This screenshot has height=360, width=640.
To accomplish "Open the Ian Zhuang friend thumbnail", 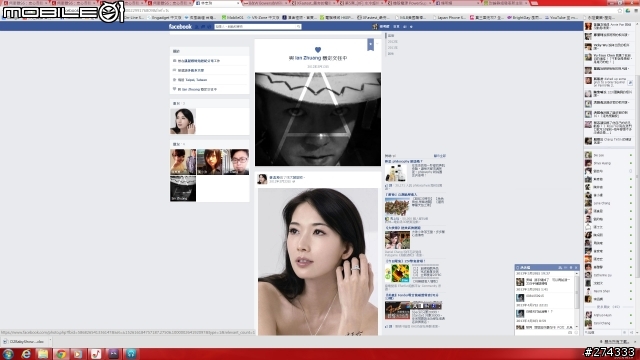I will [183, 189].
